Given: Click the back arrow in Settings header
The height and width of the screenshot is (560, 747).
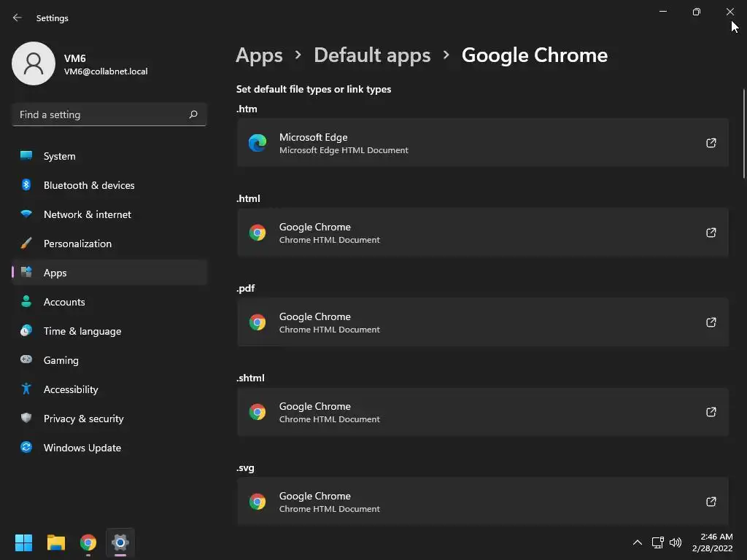Looking at the screenshot, I should point(18,17).
